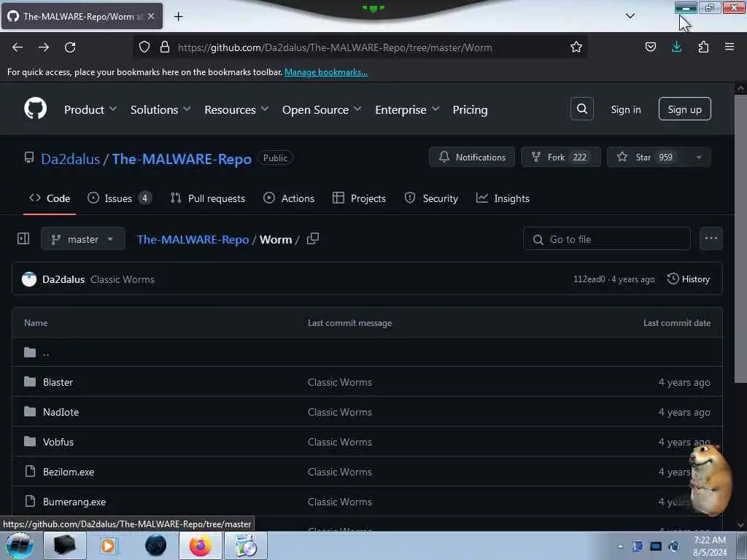Screen dimensions: 747x560
Task: Open Firefox from the taskbar
Action: click(201, 545)
